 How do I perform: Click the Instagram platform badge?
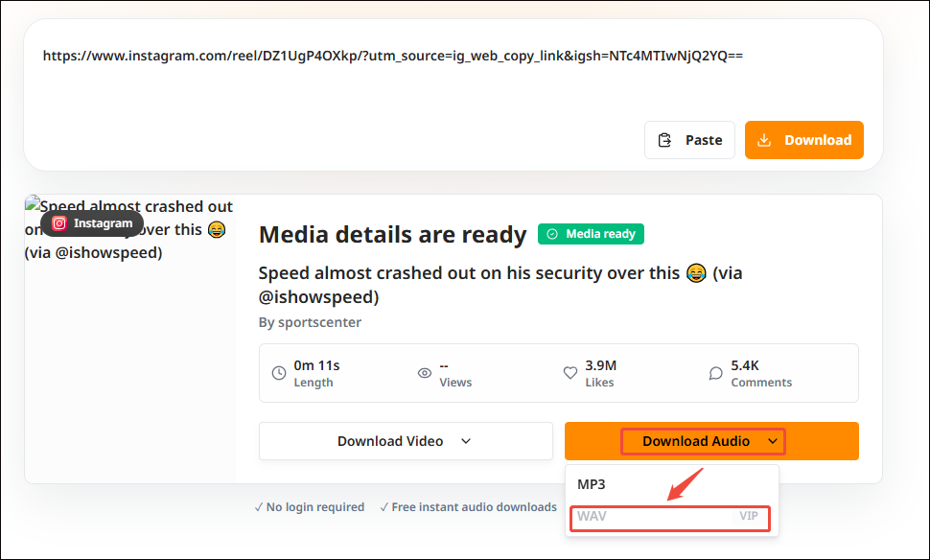click(92, 223)
